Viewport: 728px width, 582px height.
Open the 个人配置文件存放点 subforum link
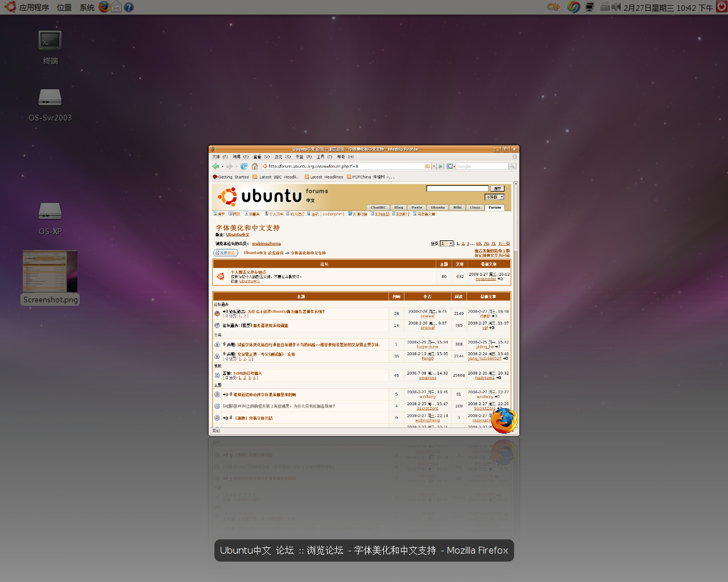point(249,272)
